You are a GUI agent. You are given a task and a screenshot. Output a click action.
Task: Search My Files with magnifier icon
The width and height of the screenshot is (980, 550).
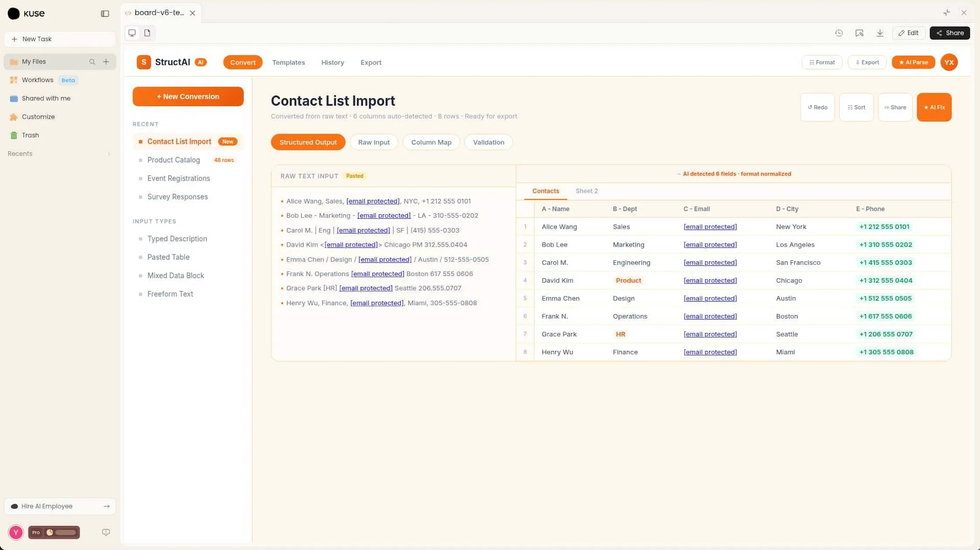(x=92, y=62)
